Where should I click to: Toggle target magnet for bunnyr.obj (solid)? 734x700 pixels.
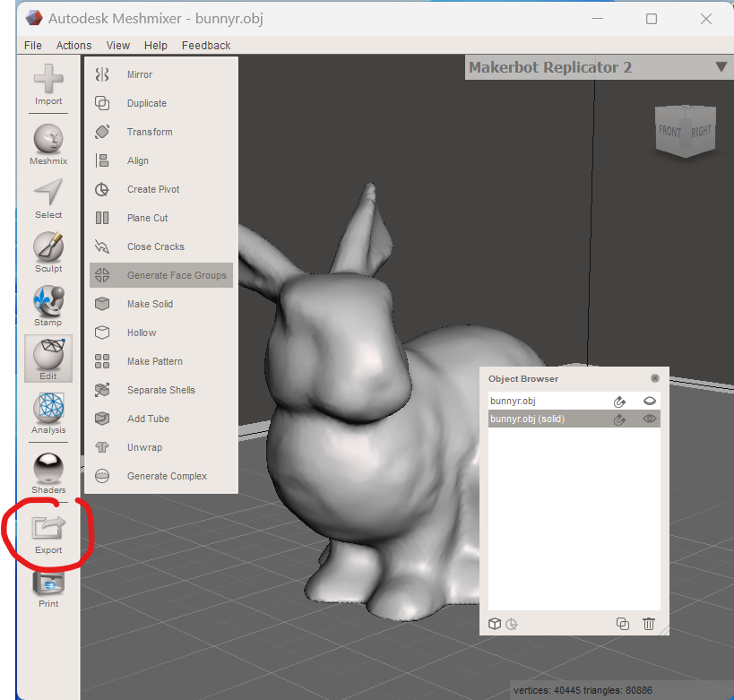coord(619,419)
